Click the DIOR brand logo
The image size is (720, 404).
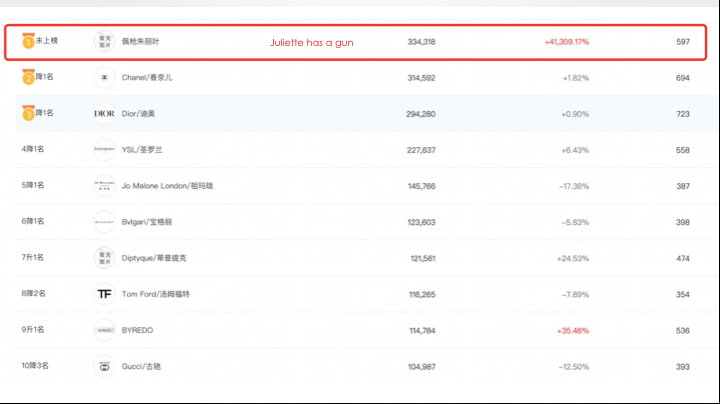point(104,113)
